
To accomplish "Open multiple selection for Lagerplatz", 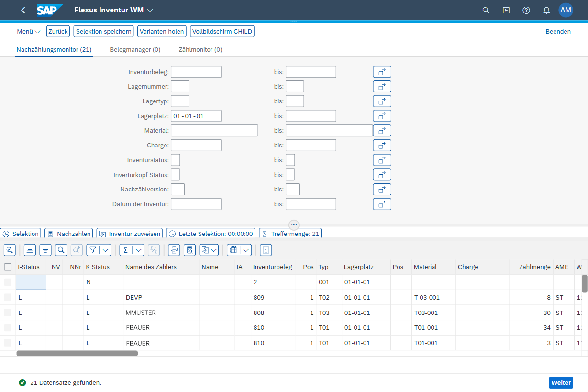I will 382,116.
